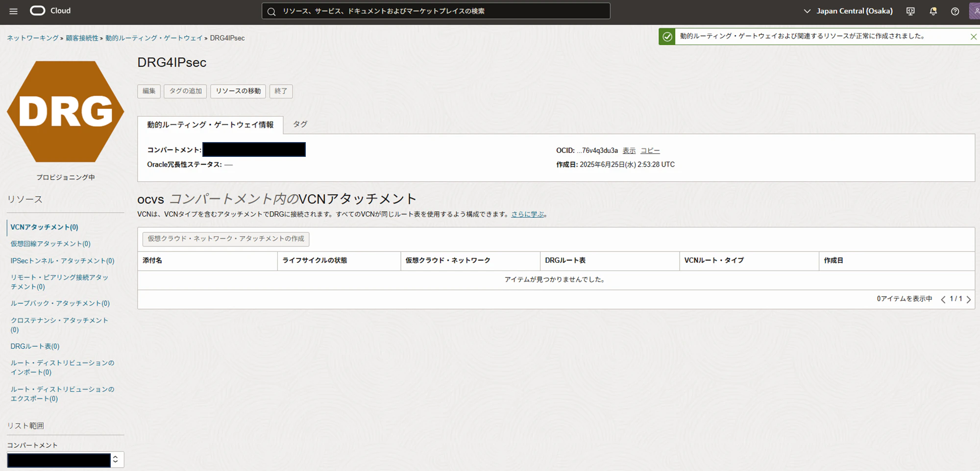Switch to the タグ tab
980x471 pixels.
(x=300, y=124)
